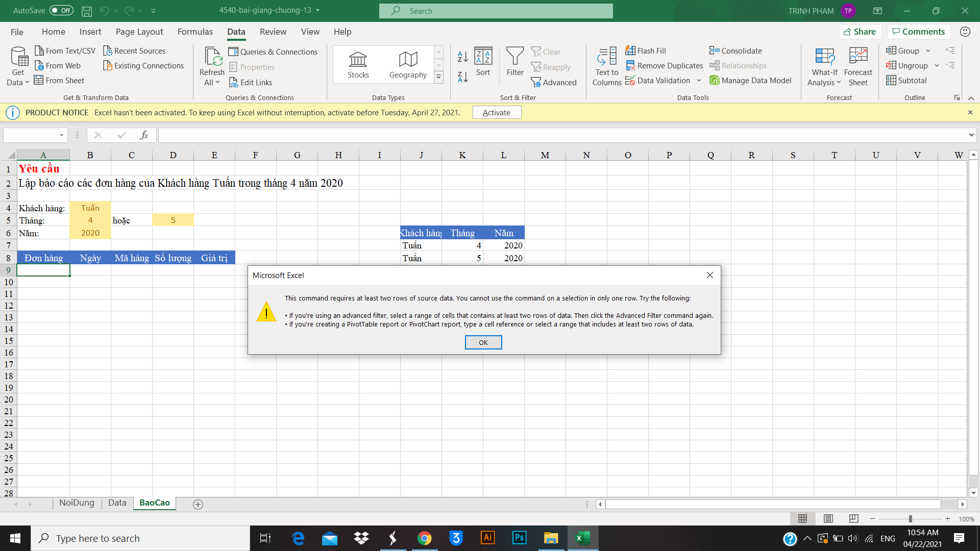Click zoom out minus button

click(x=873, y=518)
